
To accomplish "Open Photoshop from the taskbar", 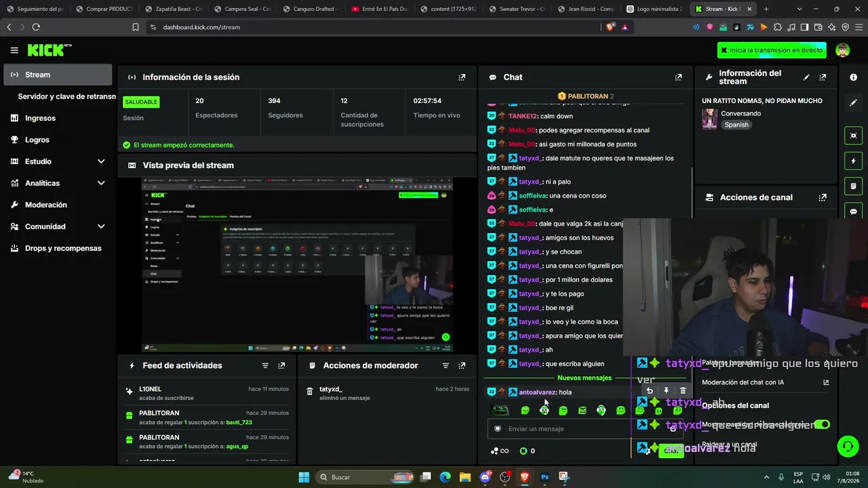I will click(545, 477).
